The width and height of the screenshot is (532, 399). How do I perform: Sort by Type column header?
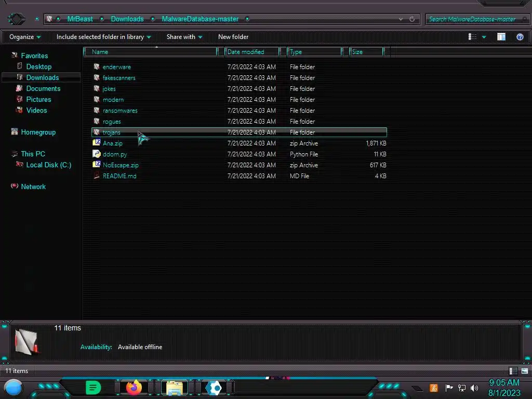(314, 51)
